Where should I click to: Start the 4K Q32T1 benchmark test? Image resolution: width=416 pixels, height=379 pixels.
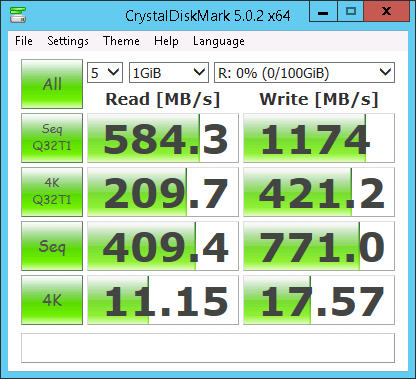tap(52, 192)
